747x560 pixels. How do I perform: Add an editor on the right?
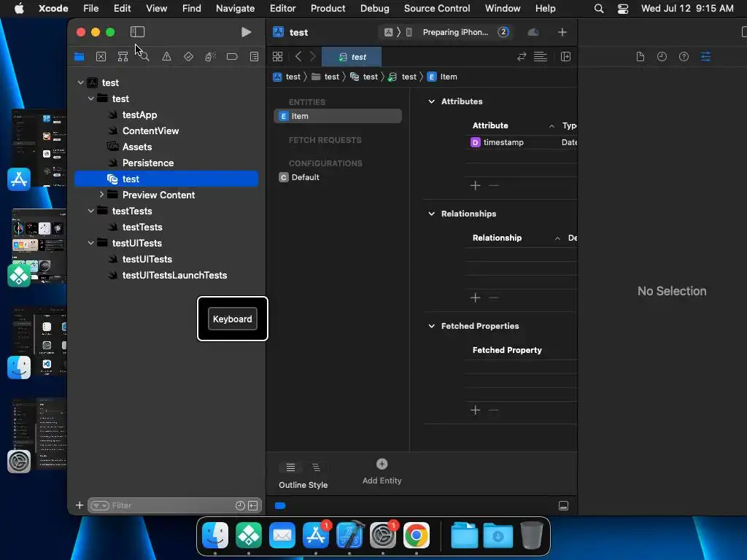(565, 57)
